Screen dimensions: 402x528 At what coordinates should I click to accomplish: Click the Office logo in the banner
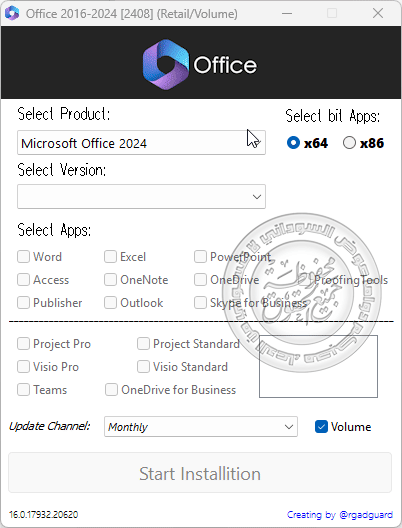[x=200, y=64]
